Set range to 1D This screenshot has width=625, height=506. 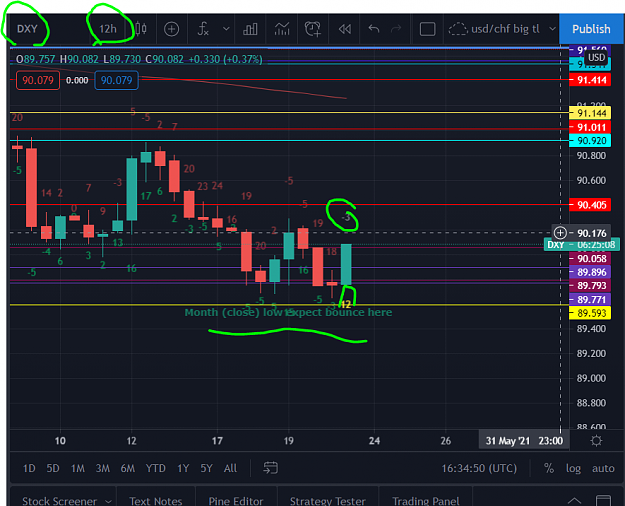pos(29,468)
